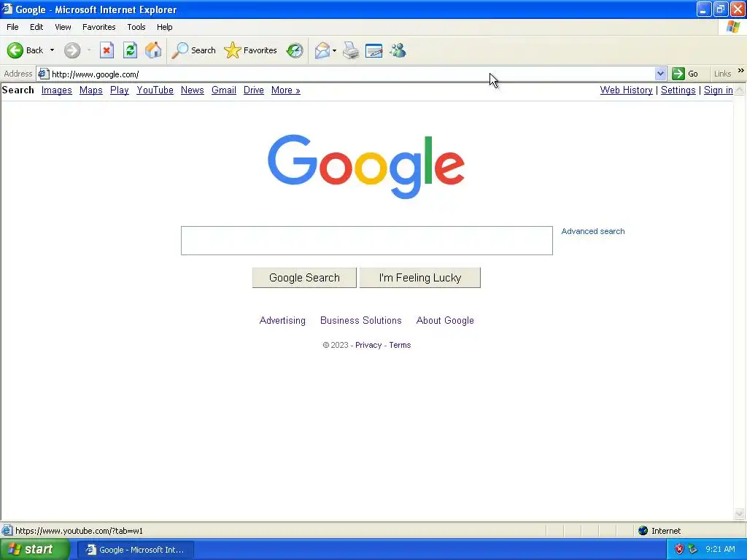Open the Windows start button

click(x=34, y=550)
